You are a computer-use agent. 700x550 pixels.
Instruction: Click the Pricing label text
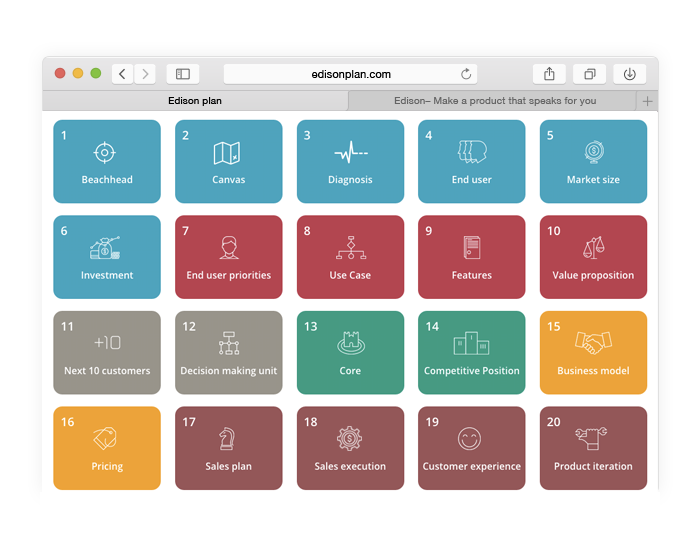coord(107,467)
